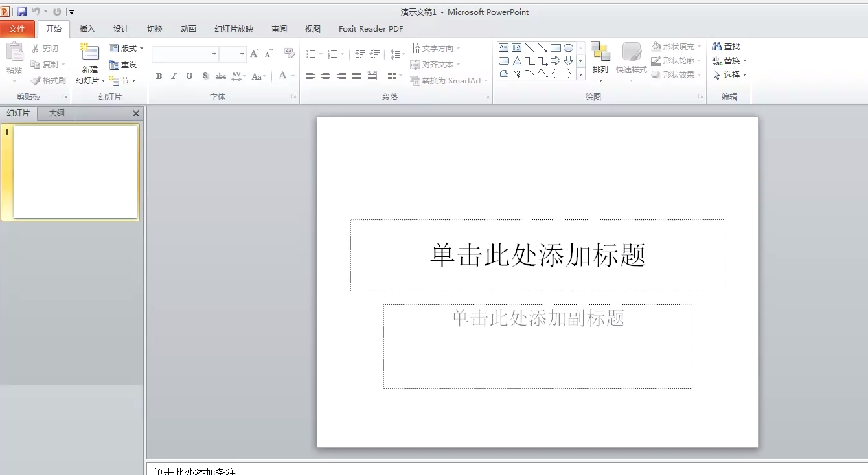Increase list indent level
This screenshot has width=868, height=475.
click(374, 54)
